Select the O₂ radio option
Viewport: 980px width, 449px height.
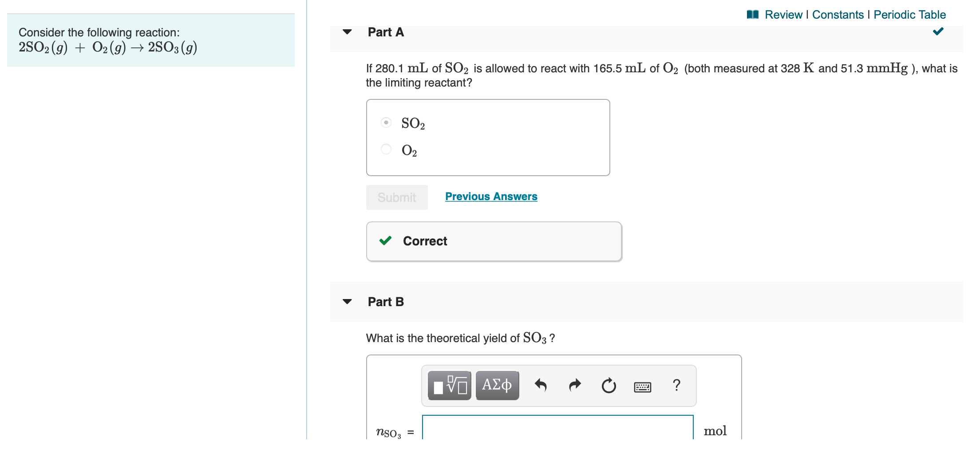pos(386,149)
